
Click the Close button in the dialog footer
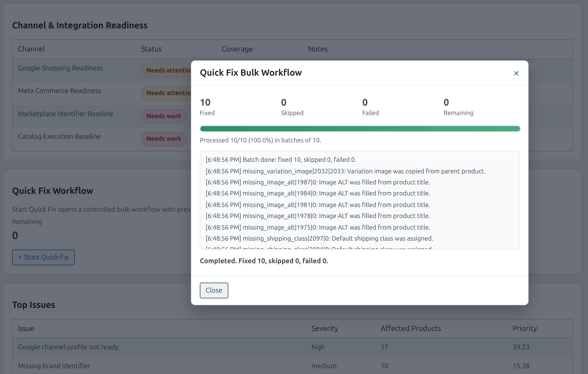[214, 290]
